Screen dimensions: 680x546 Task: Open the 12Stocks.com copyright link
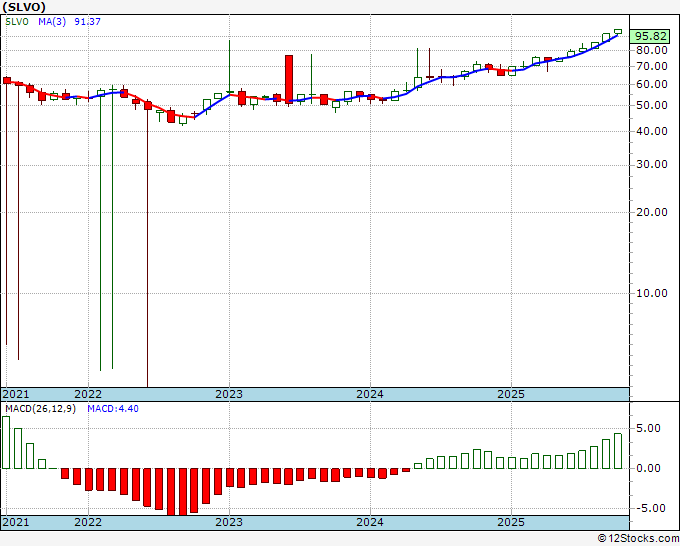638,538
